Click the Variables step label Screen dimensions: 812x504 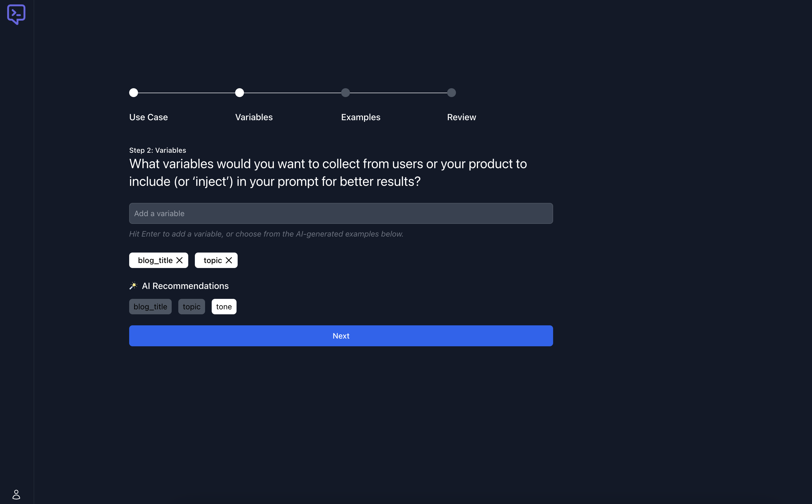254,117
